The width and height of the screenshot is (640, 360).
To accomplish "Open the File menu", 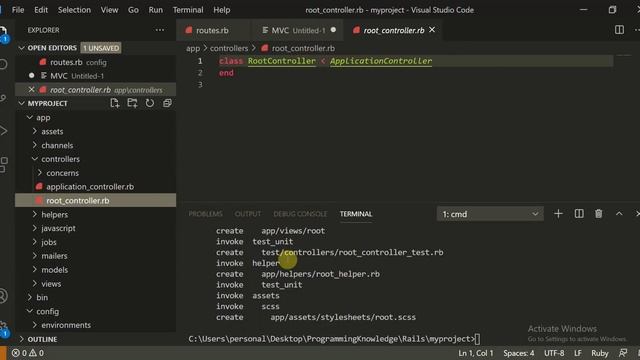I will click(18, 10).
